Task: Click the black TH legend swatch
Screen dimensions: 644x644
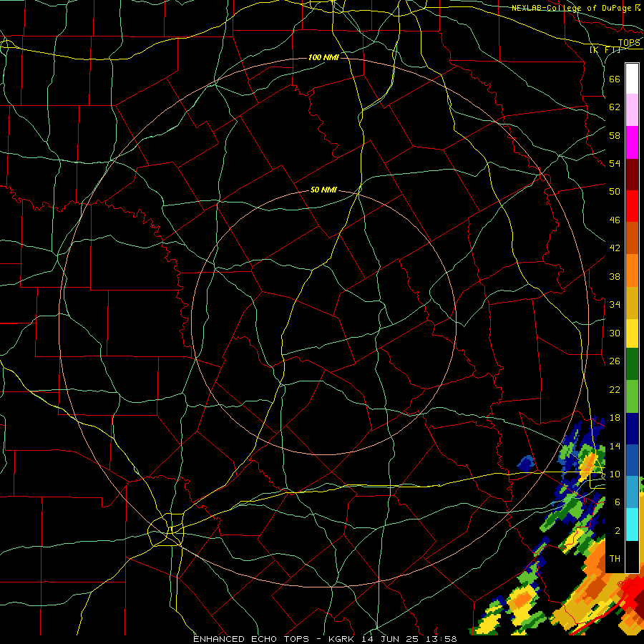Action: coord(632,557)
